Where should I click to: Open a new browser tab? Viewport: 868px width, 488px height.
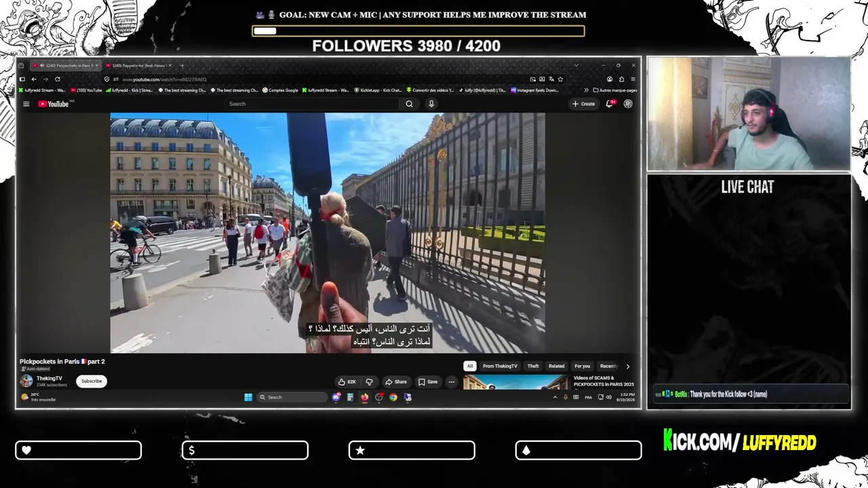point(182,66)
